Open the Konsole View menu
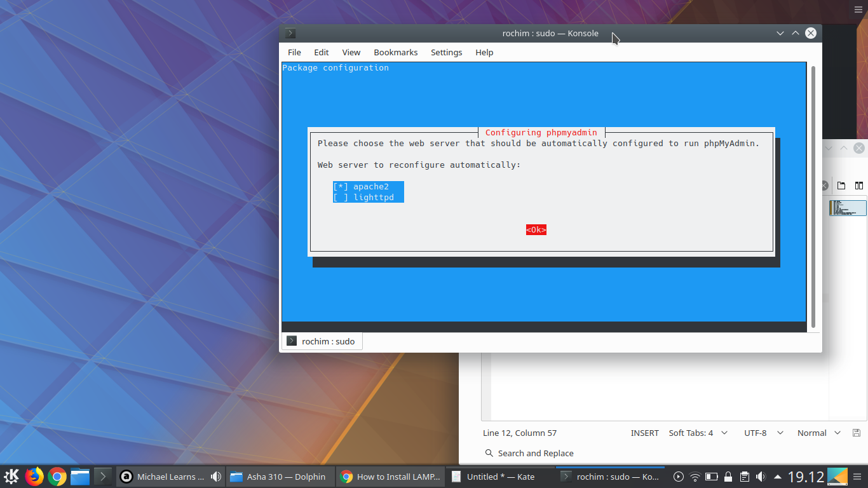The image size is (868, 488). pyautogui.click(x=351, y=52)
